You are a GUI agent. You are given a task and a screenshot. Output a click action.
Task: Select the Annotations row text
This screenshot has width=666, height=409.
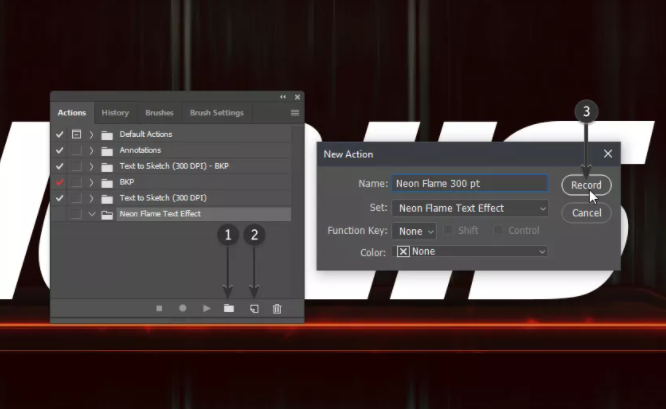pos(140,150)
